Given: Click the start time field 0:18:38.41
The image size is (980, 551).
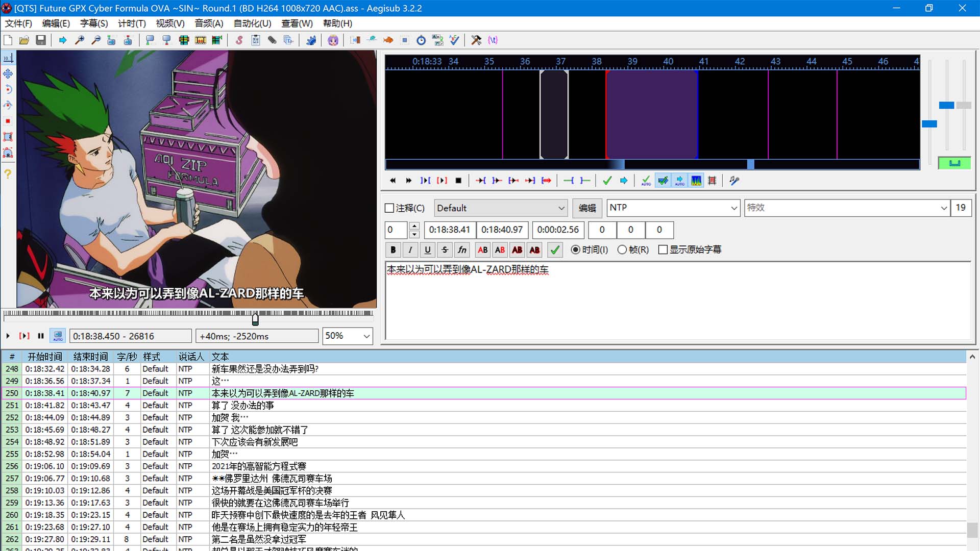Looking at the screenshot, I should click(x=450, y=230).
